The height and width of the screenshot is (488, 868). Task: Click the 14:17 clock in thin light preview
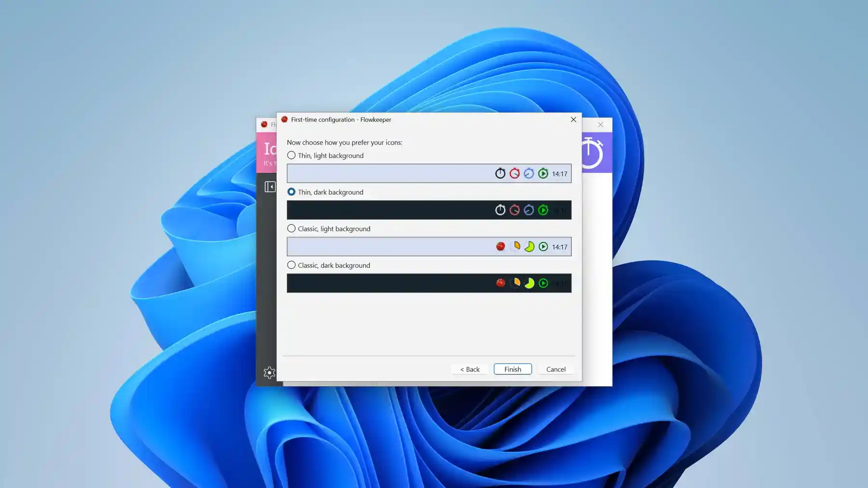click(x=559, y=174)
